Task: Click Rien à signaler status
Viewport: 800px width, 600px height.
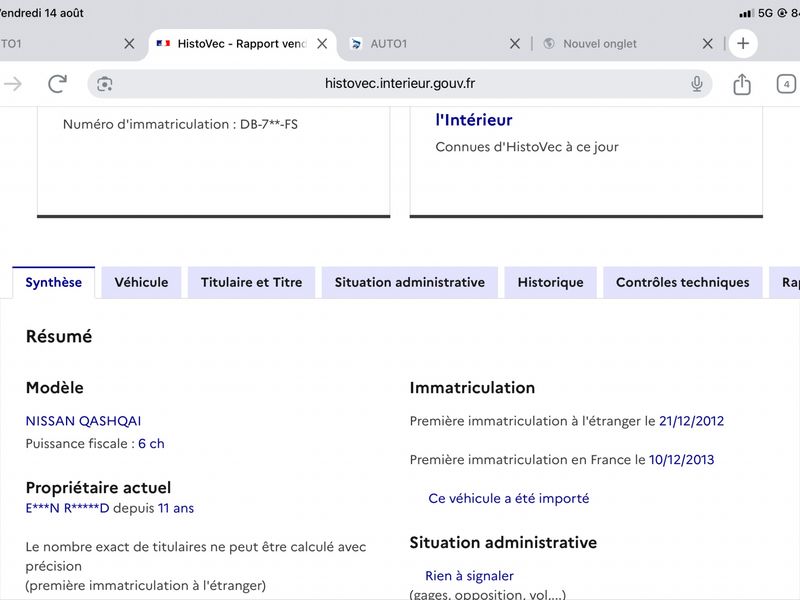Action: [x=469, y=576]
